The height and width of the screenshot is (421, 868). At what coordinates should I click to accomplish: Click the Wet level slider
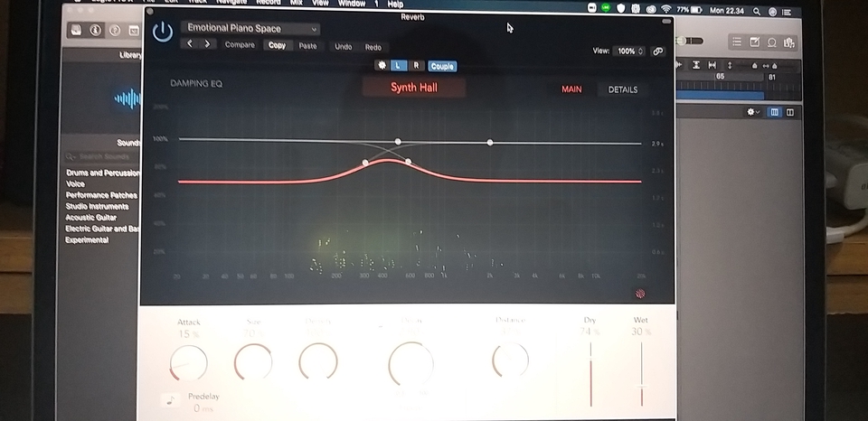[642, 375]
